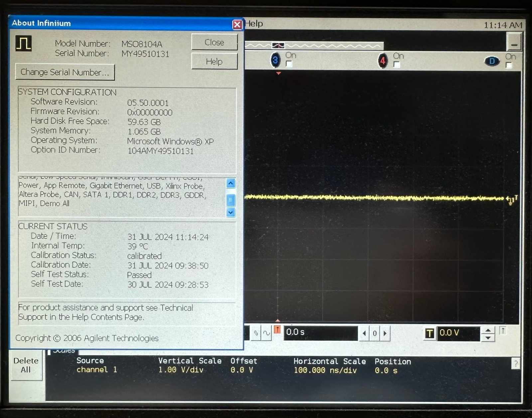This screenshot has height=418, width=532.
Task: Click Hard Disk Free Space 59.63 GB
Action: 144,122
